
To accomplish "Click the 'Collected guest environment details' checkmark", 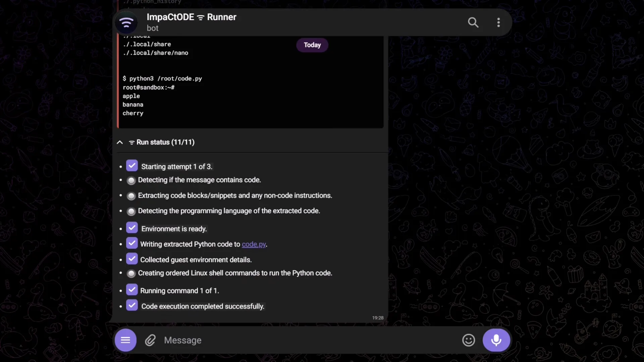I will coord(132,258).
